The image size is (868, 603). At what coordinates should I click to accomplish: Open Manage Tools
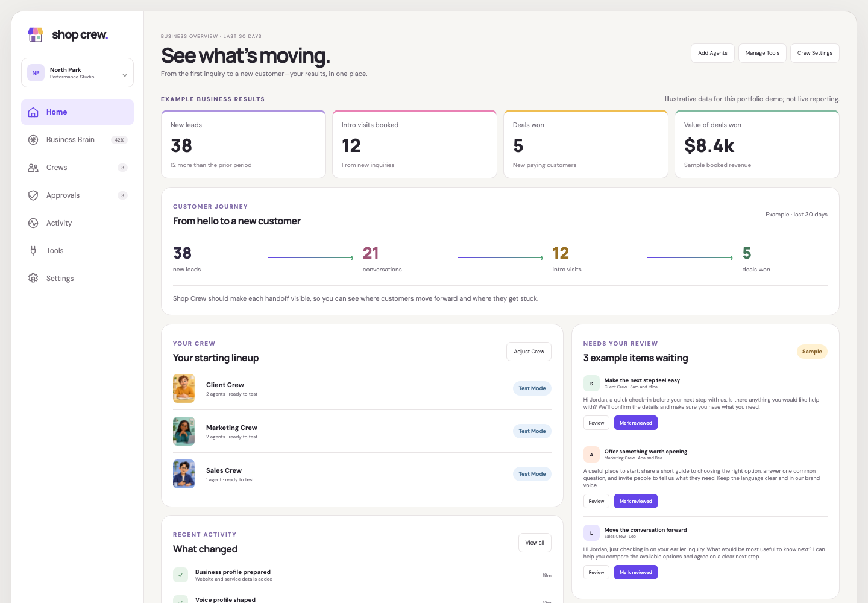click(763, 53)
